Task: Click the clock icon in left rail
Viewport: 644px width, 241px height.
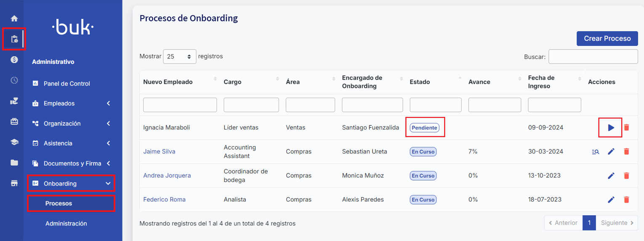Action: pyautogui.click(x=14, y=80)
